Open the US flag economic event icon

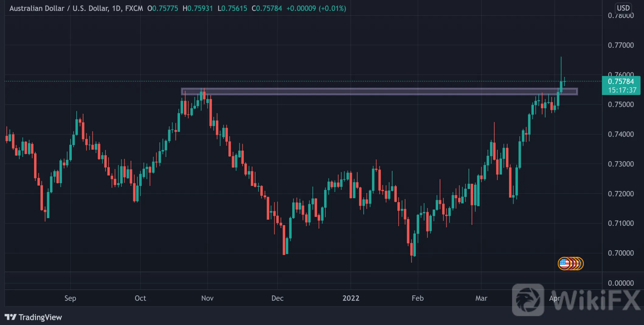point(564,264)
